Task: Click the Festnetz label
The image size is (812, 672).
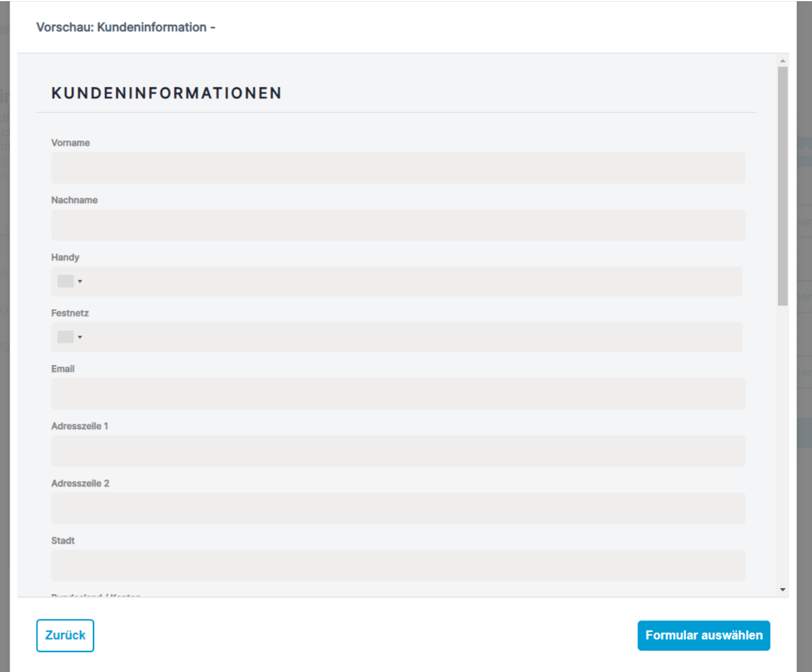Action: 70,313
